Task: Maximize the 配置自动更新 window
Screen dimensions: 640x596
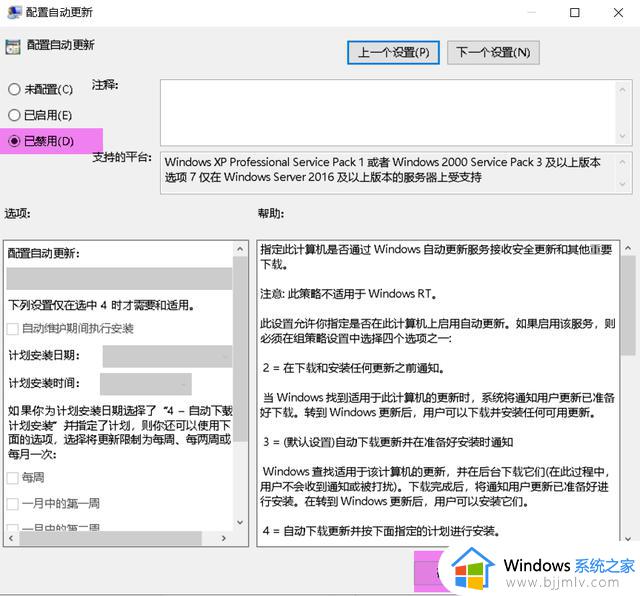Action: tap(575, 13)
